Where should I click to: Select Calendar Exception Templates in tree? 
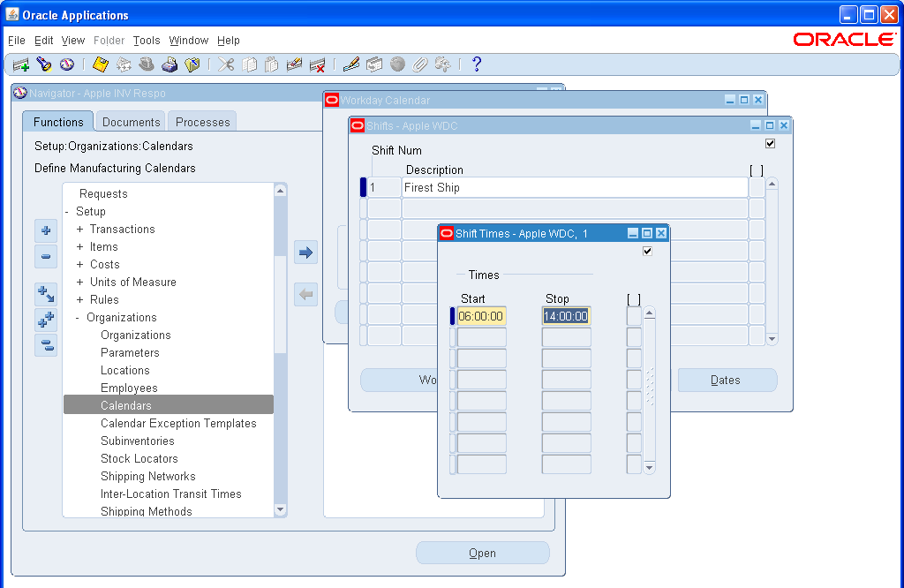pos(178,423)
